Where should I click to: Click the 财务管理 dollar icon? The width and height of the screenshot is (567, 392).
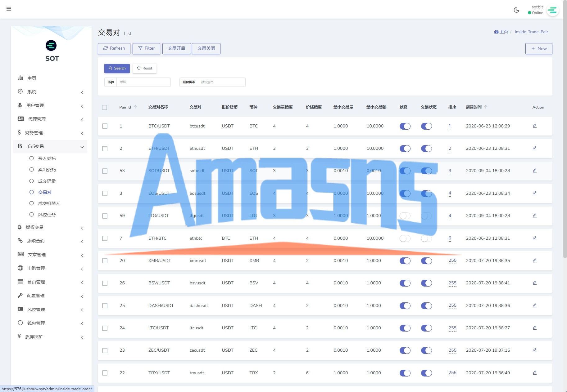pyautogui.click(x=19, y=132)
